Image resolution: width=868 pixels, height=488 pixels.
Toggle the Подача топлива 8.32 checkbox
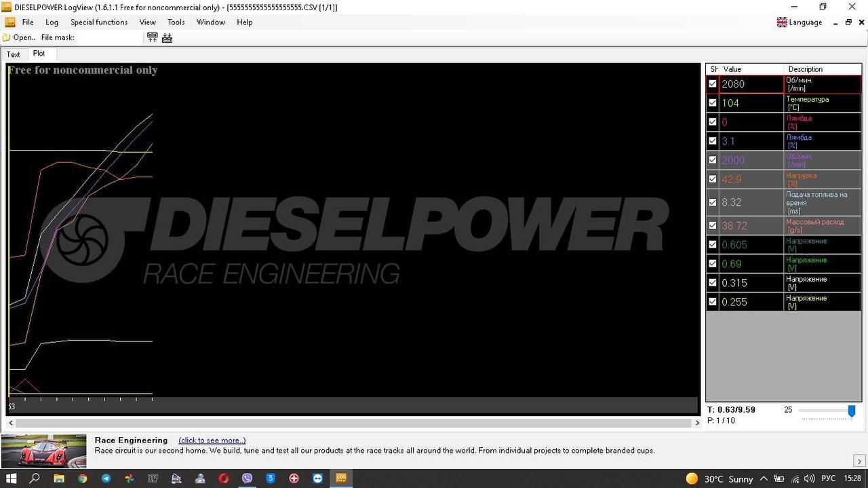tap(713, 202)
